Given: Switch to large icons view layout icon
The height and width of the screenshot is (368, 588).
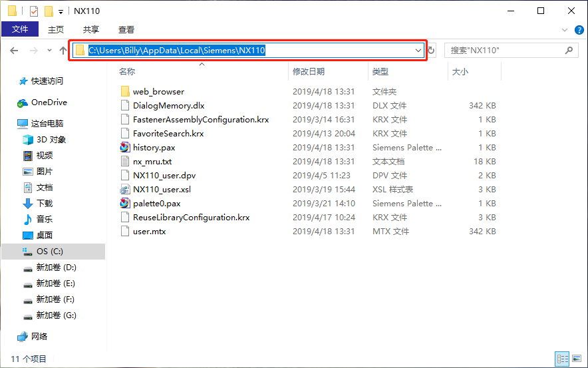Looking at the screenshot, I should coord(577,359).
